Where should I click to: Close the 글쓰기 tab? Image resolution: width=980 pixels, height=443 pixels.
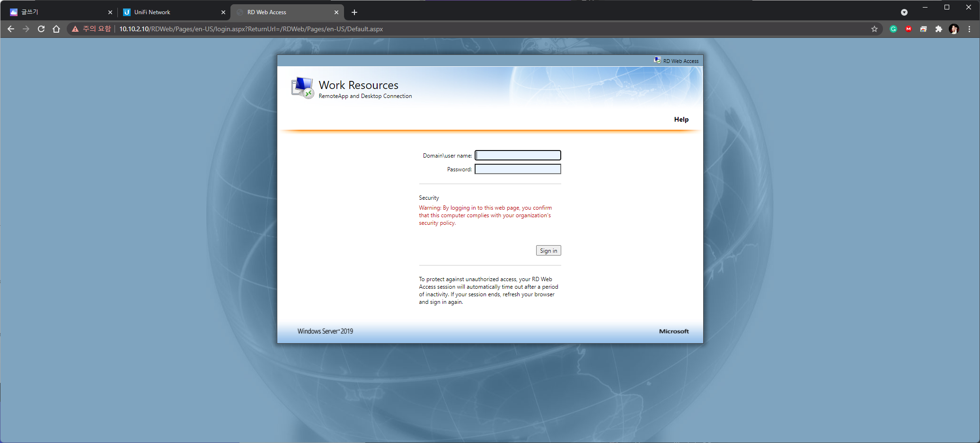coord(110,12)
